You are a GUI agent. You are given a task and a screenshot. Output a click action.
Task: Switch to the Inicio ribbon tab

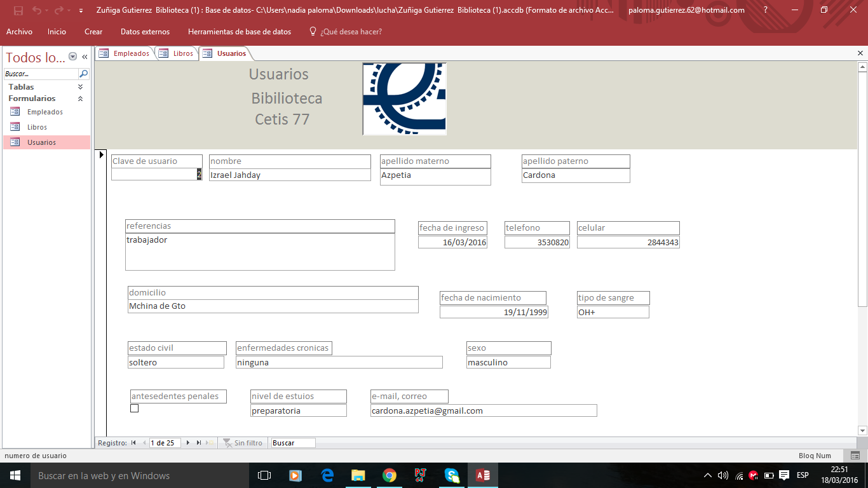tap(57, 32)
